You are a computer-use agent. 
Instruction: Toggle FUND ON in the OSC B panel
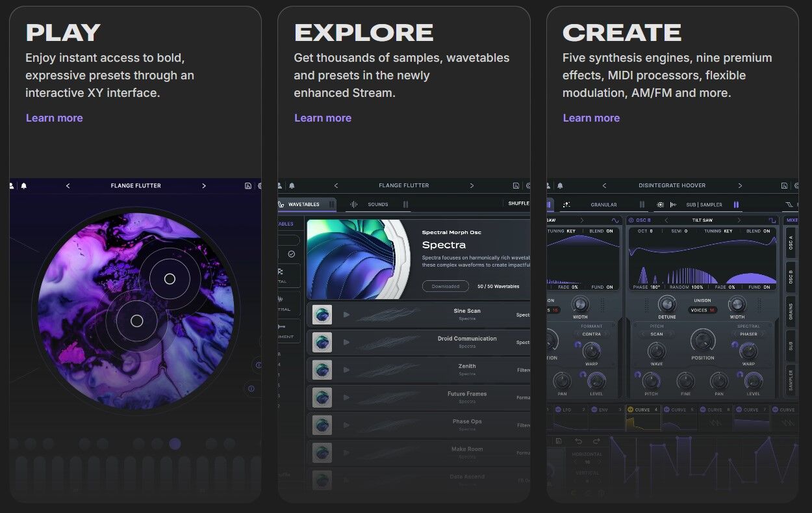761,287
